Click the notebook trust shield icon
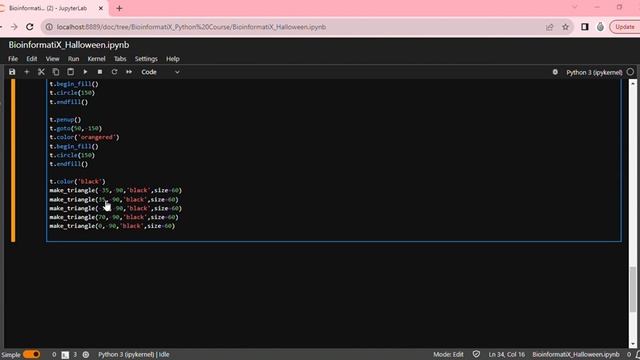Viewport: 640px width, 360px height. tap(476, 354)
